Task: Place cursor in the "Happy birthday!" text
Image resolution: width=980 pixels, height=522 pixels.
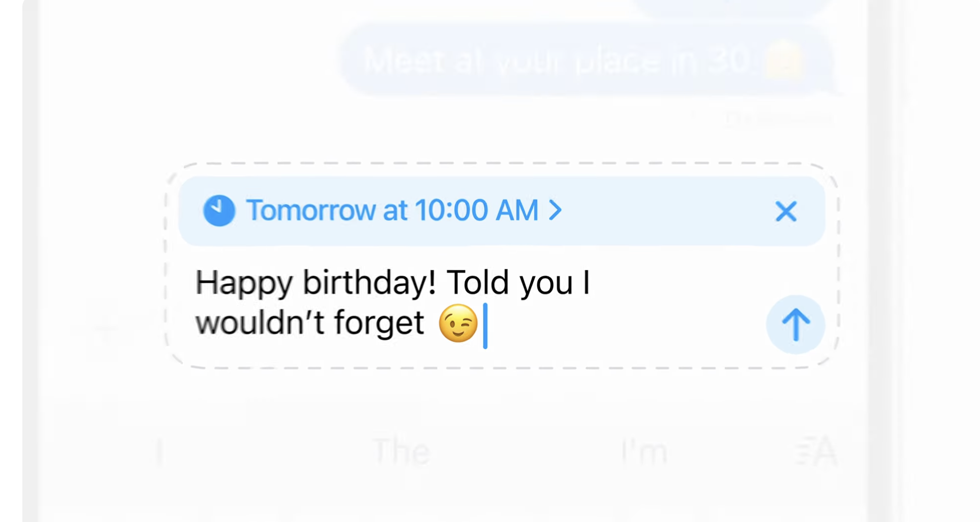Action: point(315,283)
